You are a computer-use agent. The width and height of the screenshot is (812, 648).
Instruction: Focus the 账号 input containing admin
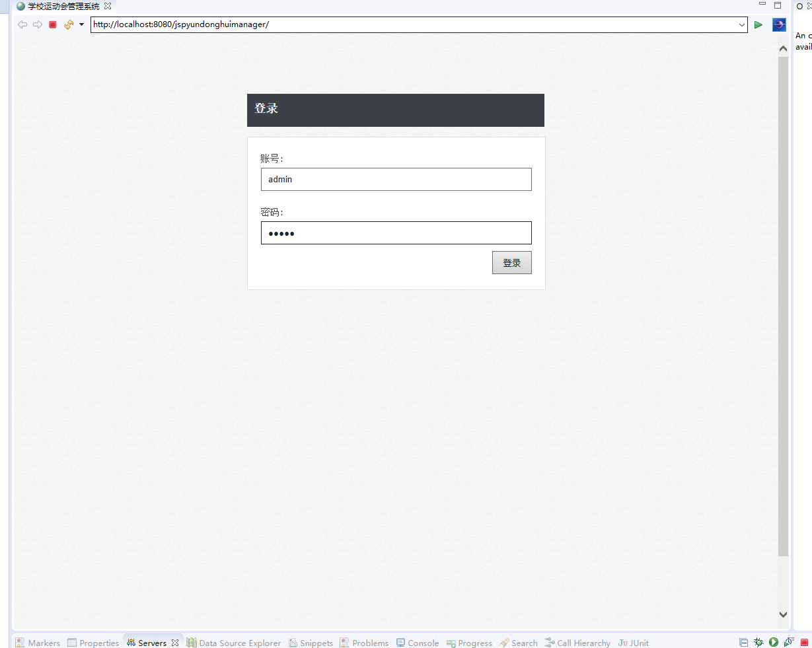396,179
